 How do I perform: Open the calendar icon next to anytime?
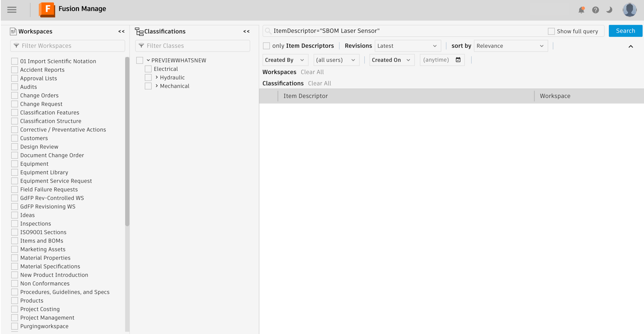tap(458, 60)
